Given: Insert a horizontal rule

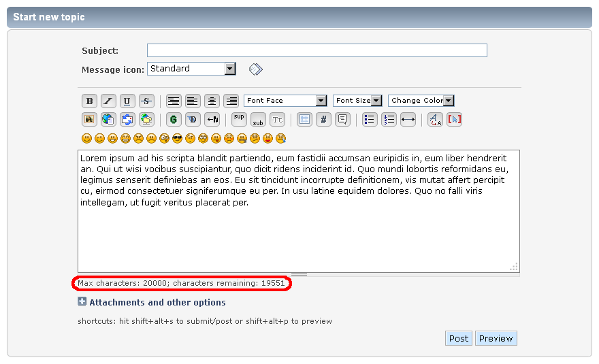Looking at the screenshot, I should (x=408, y=120).
